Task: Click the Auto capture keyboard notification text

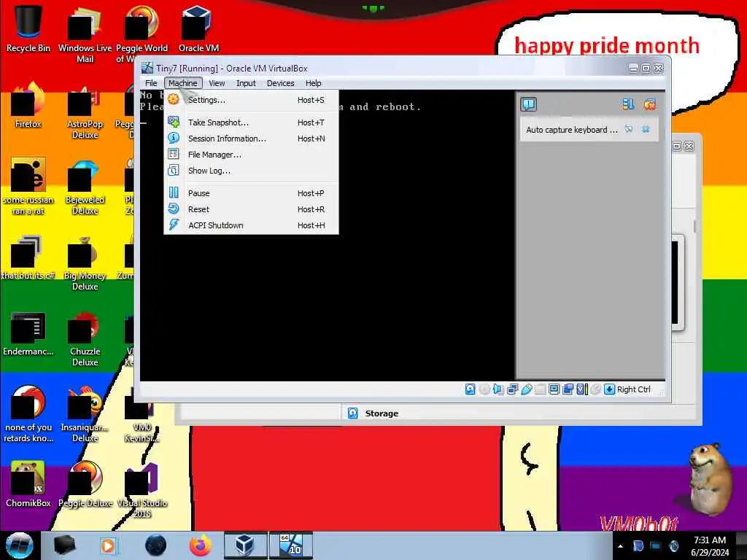Action: (x=572, y=130)
